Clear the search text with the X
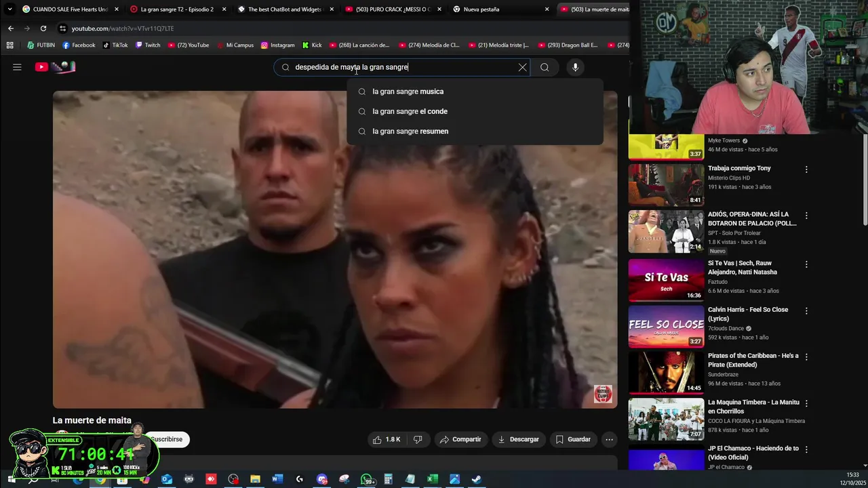 point(522,67)
